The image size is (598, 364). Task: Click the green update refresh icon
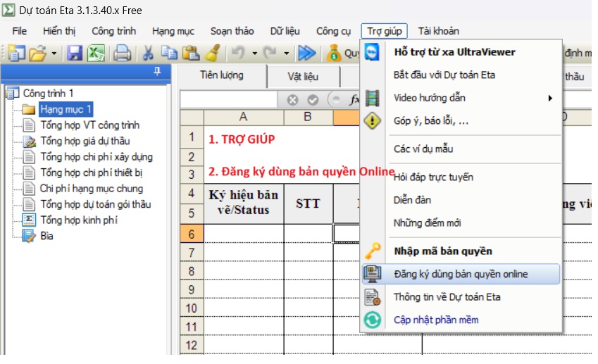tap(372, 320)
